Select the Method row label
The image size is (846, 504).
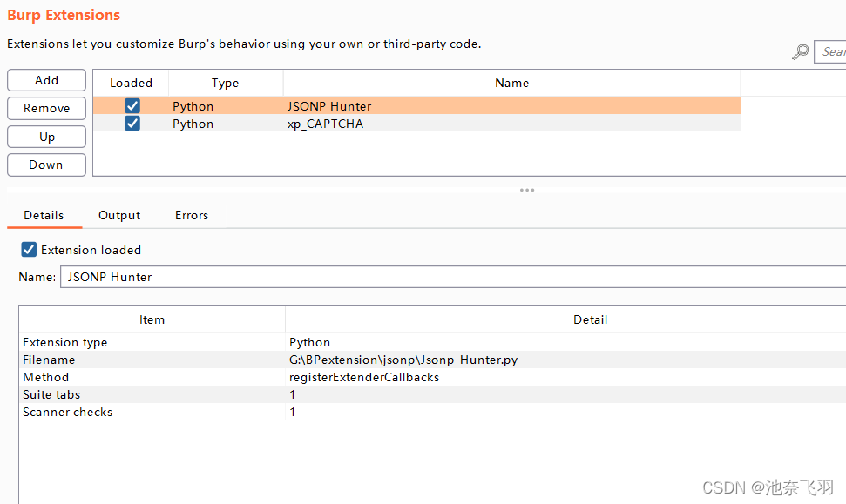(x=46, y=377)
